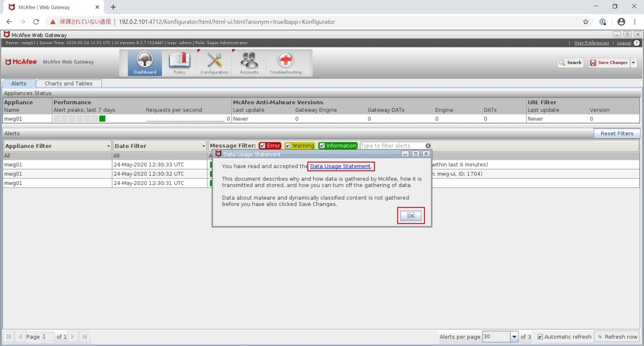Open the Troubleshooting section
This screenshot has width=644, height=346.
point(286,63)
